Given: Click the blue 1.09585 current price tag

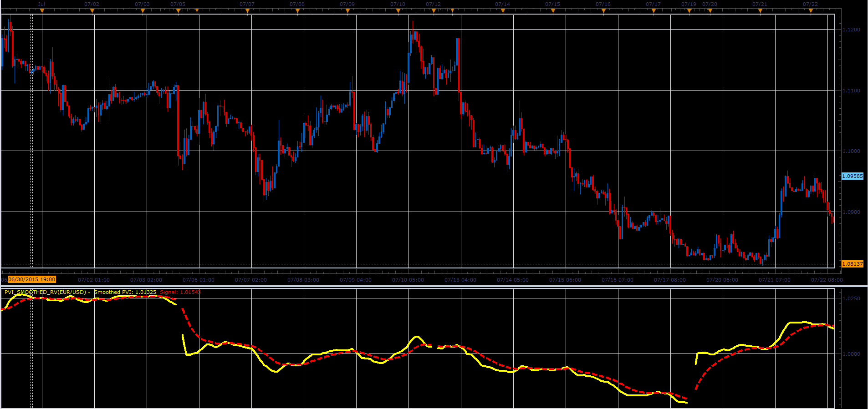Looking at the screenshot, I should pos(852,176).
